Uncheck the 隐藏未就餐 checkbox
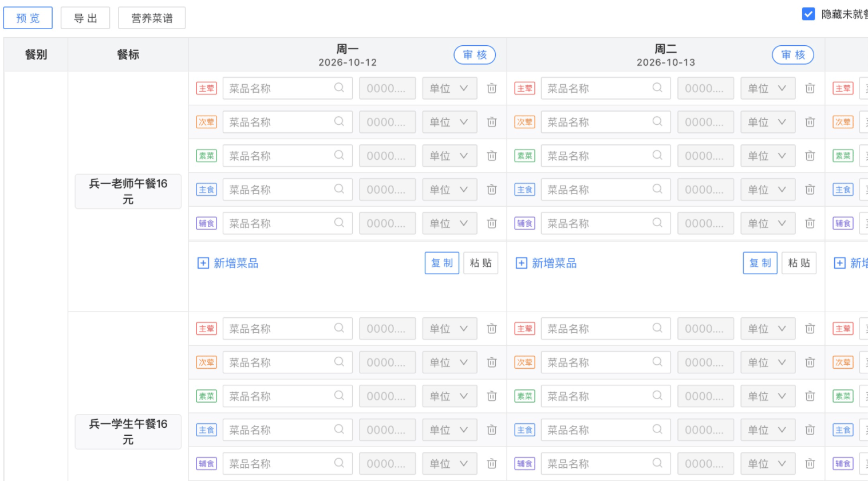Image resolution: width=868 pixels, height=481 pixels. coord(808,14)
